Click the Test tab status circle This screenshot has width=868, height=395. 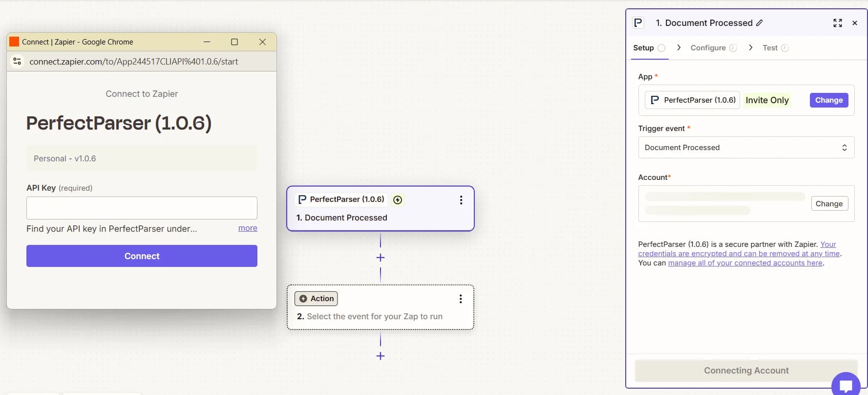(x=785, y=48)
